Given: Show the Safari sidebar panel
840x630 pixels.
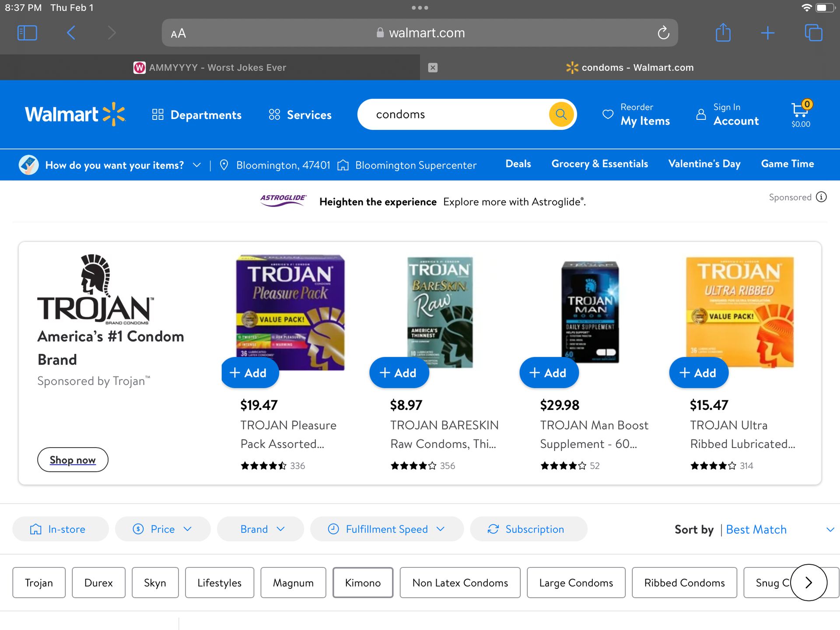Looking at the screenshot, I should point(27,33).
